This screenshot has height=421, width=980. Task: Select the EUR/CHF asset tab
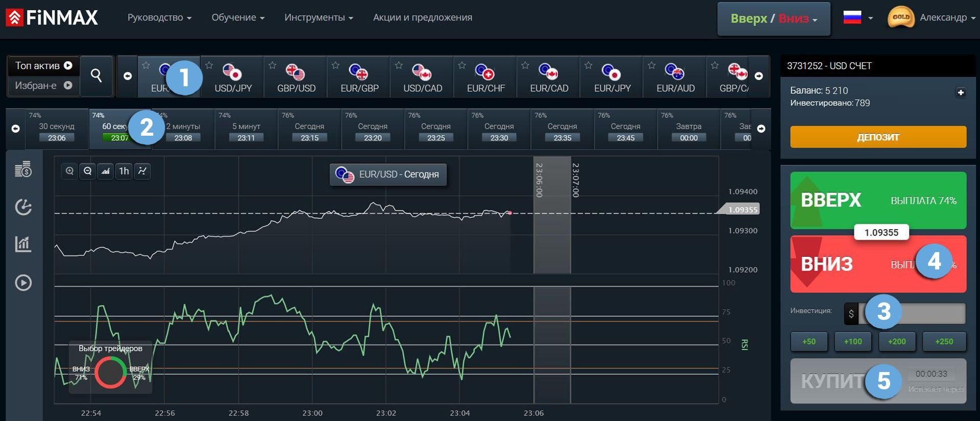[x=486, y=77]
